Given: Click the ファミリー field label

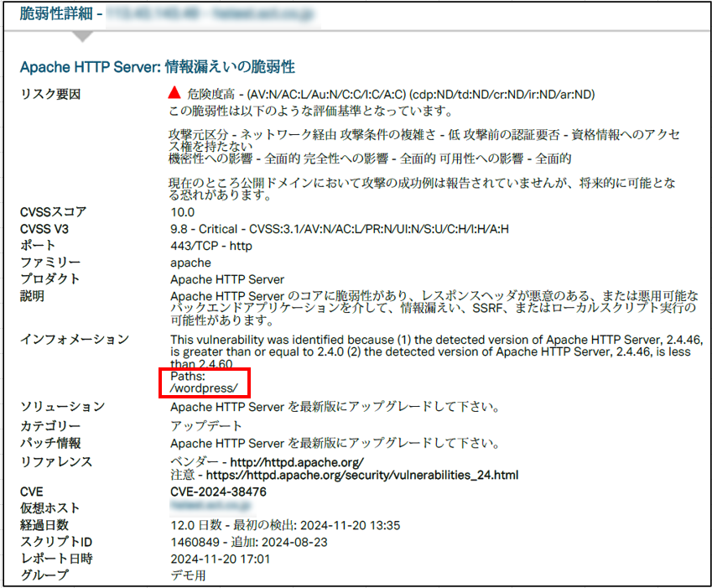Looking at the screenshot, I should tap(50, 263).
